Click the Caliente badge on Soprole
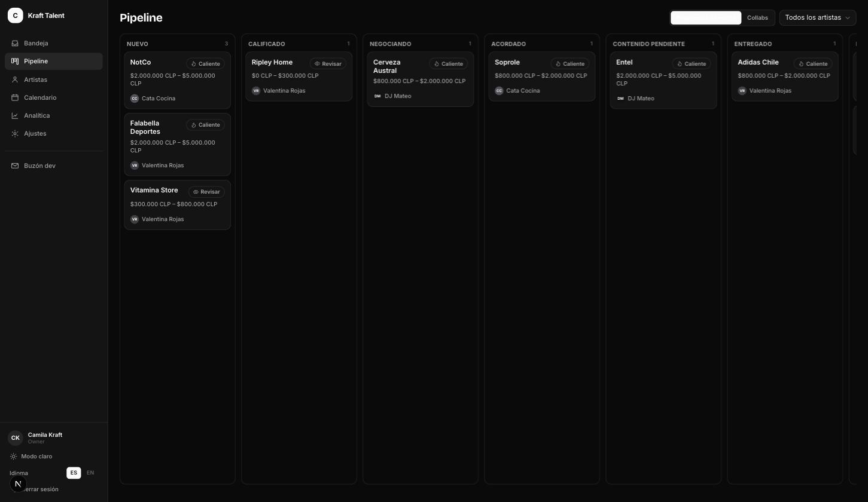Screen dimensions: 868x502 point(570,64)
